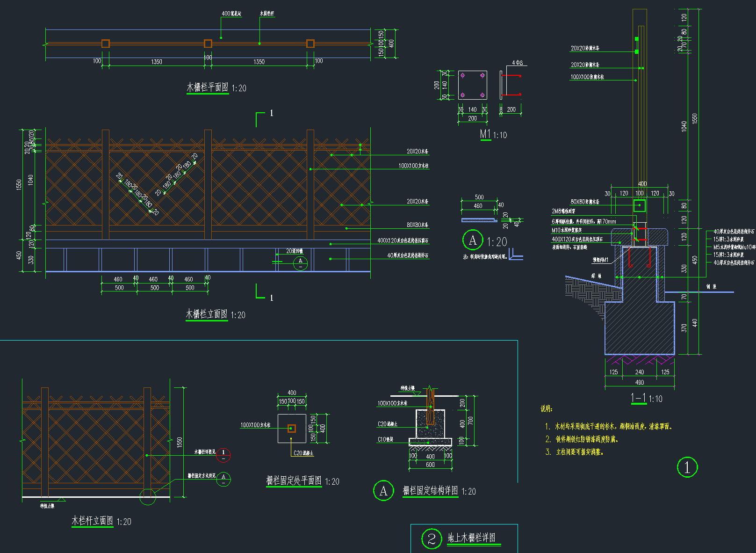
Task: Click the lower section-cut marker 1
Action: pyautogui.click(x=272, y=298)
